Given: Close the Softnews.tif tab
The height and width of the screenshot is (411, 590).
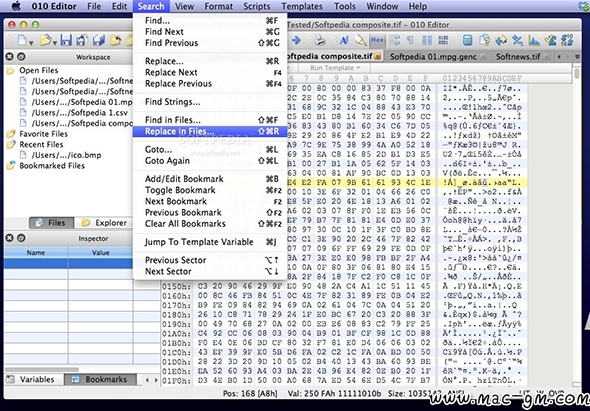Looking at the screenshot, I should point(547,57).
